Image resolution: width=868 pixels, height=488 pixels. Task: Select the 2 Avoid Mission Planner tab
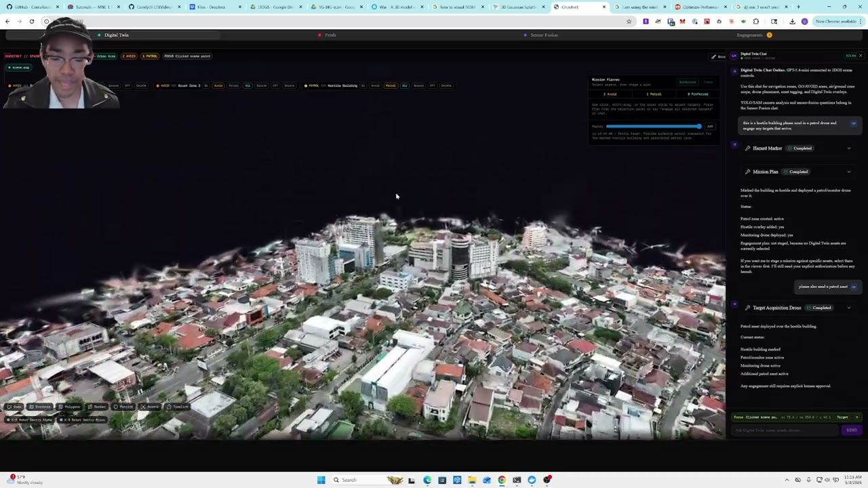pos(610,94)
